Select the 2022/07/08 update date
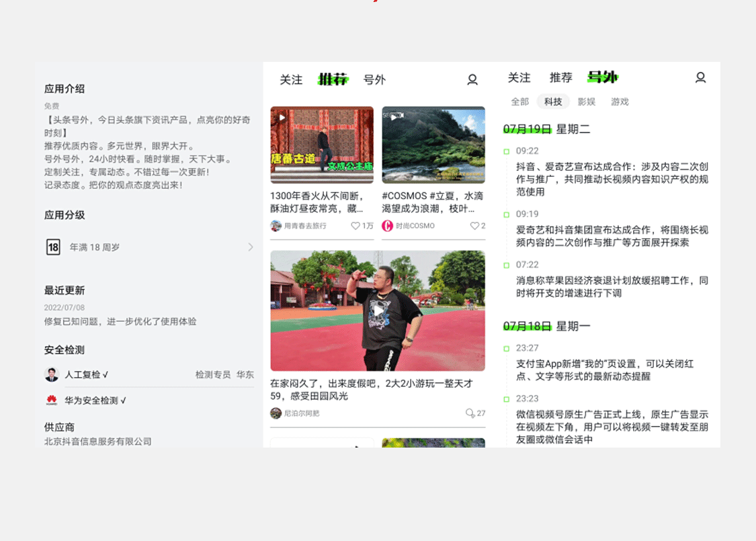The height and width of the screenshot is (541, 756). click(x=64, y=308)
